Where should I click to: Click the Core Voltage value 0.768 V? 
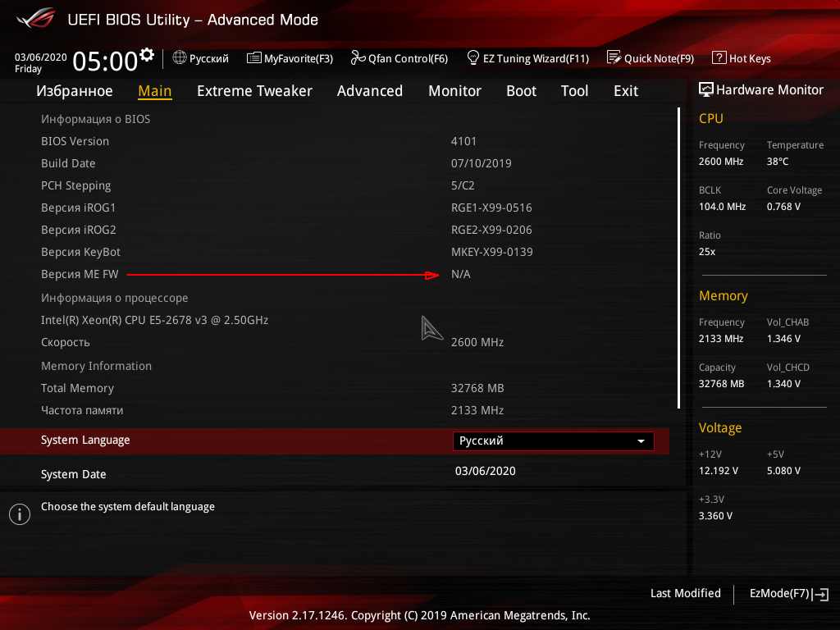click(783, 206)
